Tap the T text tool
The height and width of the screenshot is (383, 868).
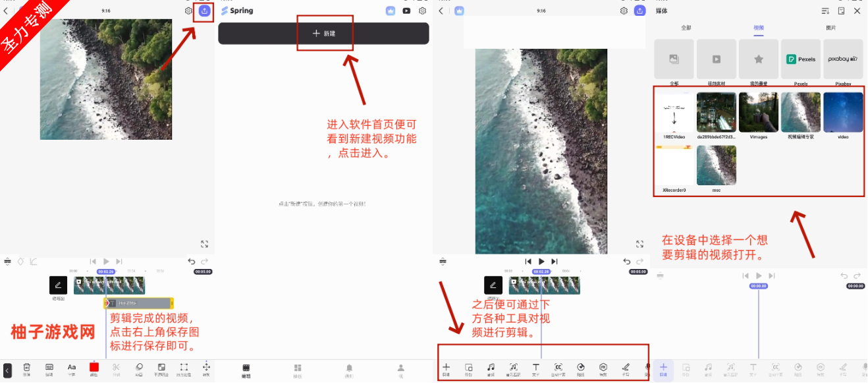pyautogui.click(x=536, y=368)
